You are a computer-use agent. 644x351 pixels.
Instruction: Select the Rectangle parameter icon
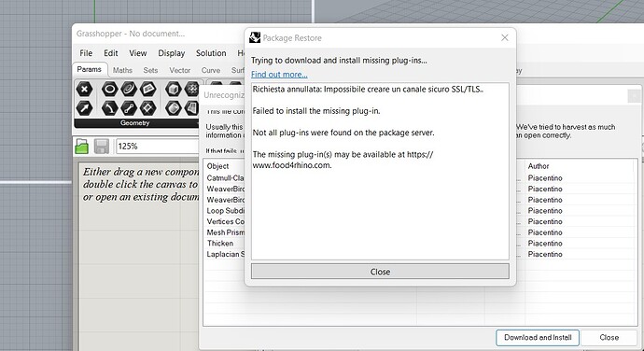coord(147,90)
